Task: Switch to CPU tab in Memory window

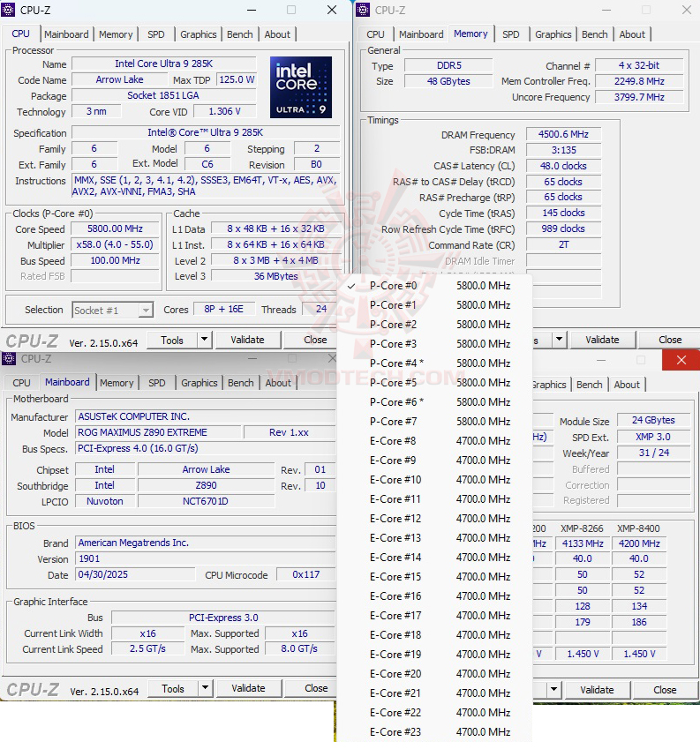Action: [x=375, y=34]
